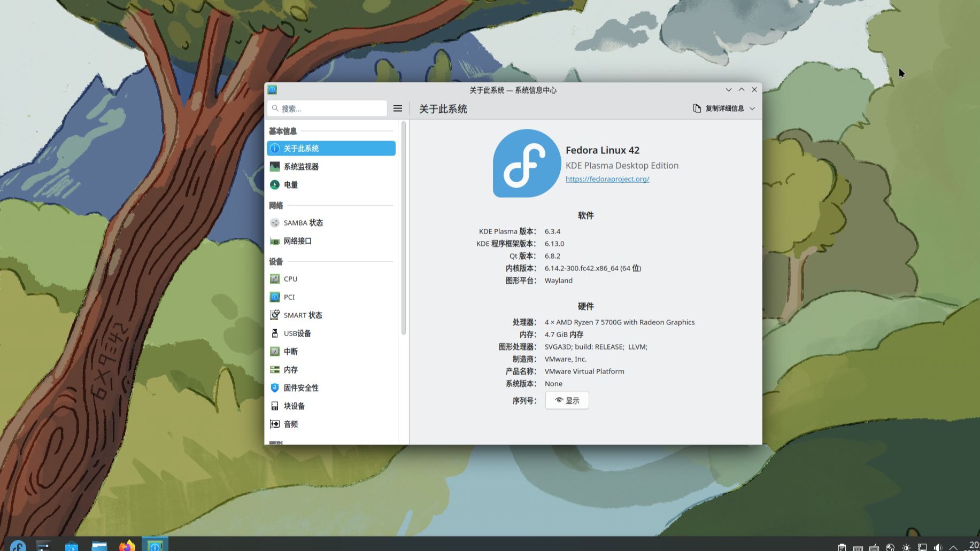Open 固件安全性 firmware security page

coord(331,388)
